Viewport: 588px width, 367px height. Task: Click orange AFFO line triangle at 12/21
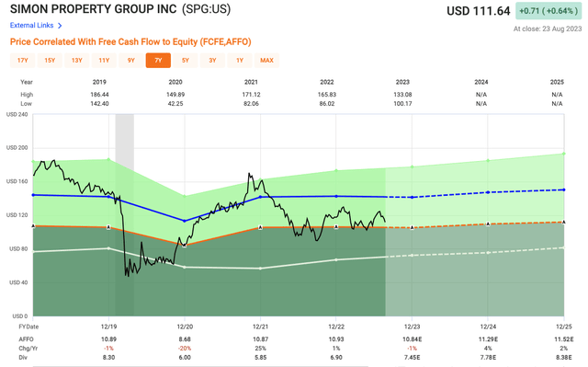pyautogui.click(x=260, y=227)
